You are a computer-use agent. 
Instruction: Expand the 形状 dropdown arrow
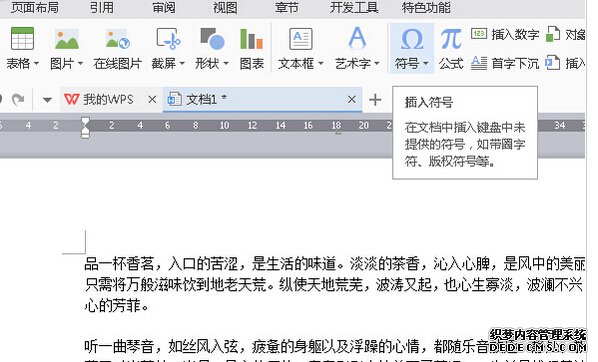pos(226,63)
